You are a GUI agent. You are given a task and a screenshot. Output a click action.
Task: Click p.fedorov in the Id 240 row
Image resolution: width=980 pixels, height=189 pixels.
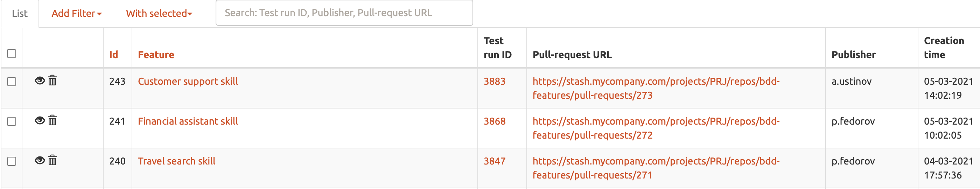(x=853, y=161)
